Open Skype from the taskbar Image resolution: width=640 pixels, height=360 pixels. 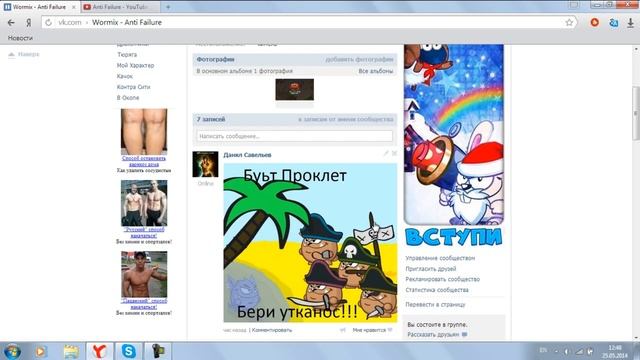129,351
